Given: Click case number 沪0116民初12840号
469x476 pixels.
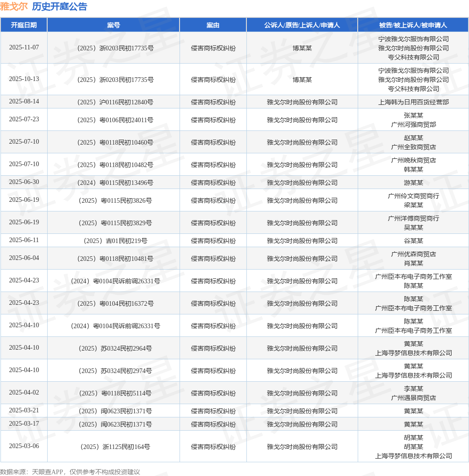Looking at the screenshot, I should [115, 103].
